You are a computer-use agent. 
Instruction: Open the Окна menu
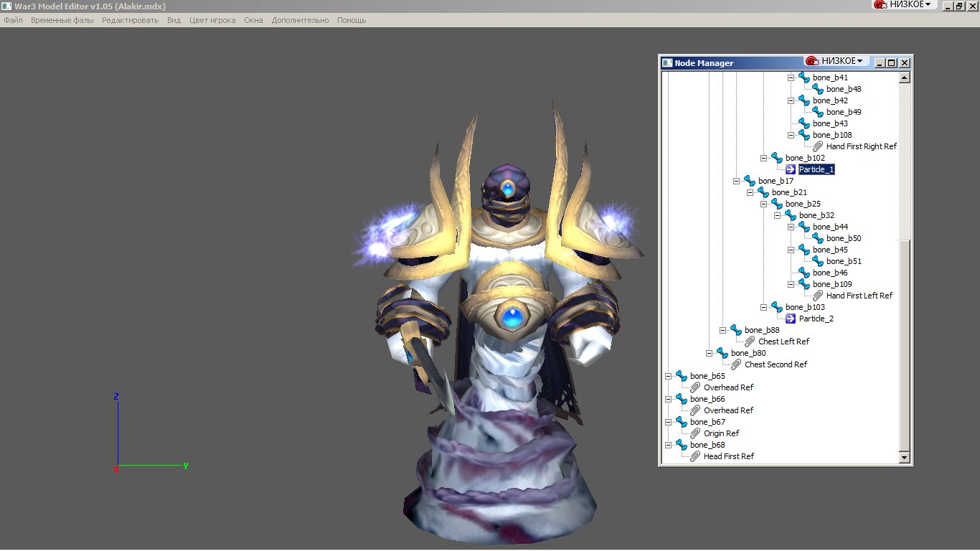253,20
